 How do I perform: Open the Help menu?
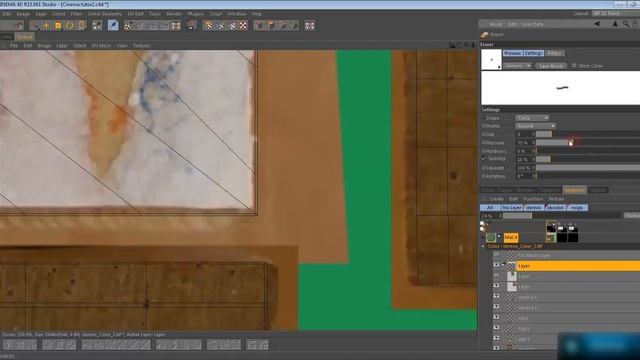tap(256, 14)
